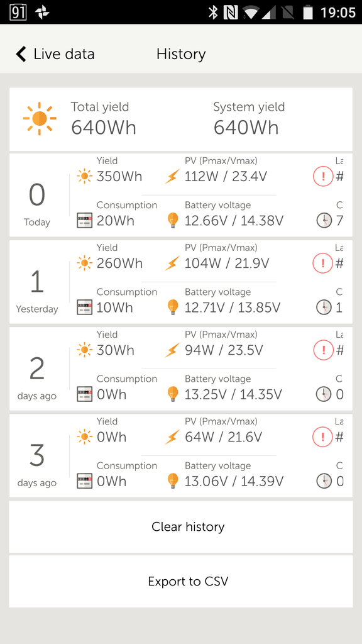Tap the large sun icon by Total yield

click(40, 119)
